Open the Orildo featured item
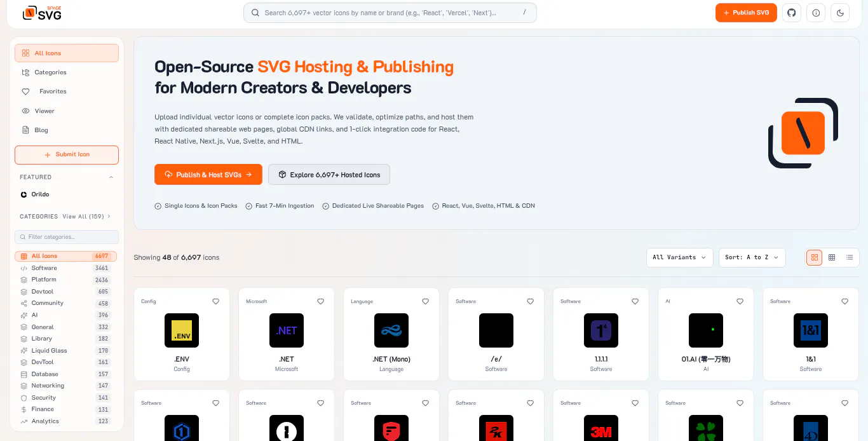The width and height of the screenshot is (868, 441). click(67, 194)
